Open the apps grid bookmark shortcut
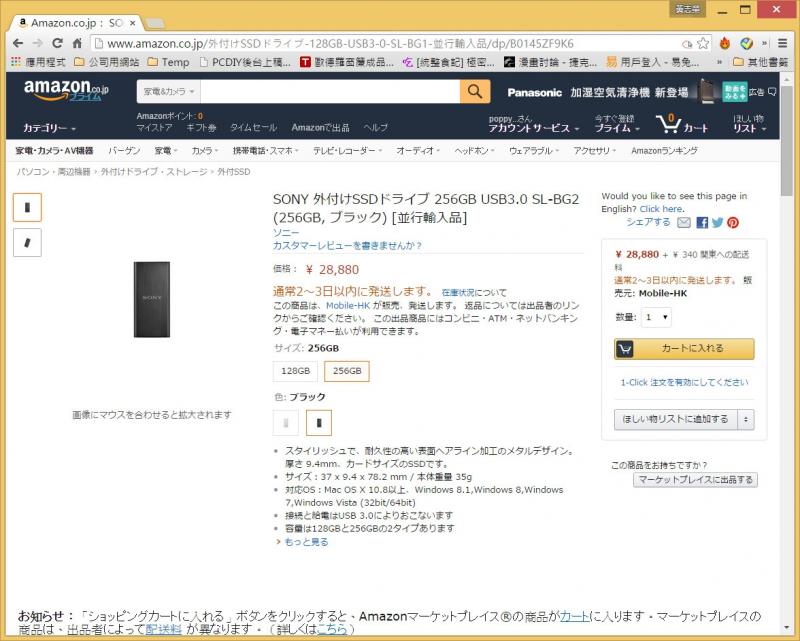 (16, 62)
